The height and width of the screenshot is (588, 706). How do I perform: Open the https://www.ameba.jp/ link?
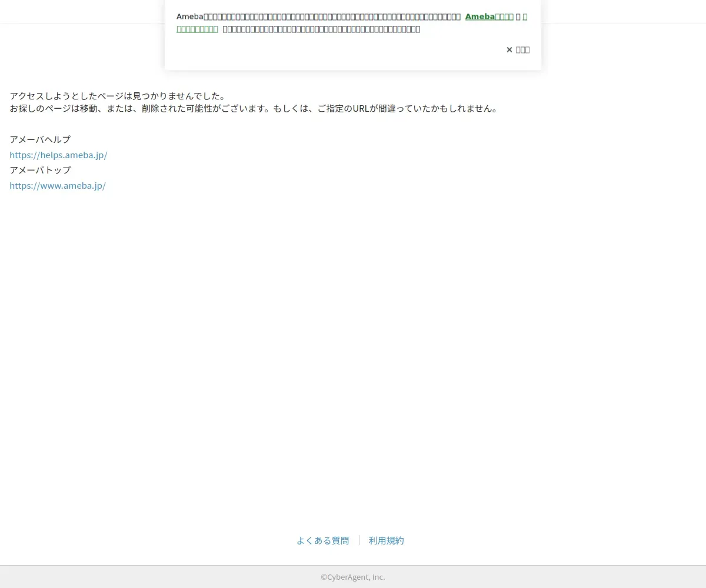[58, 186]
